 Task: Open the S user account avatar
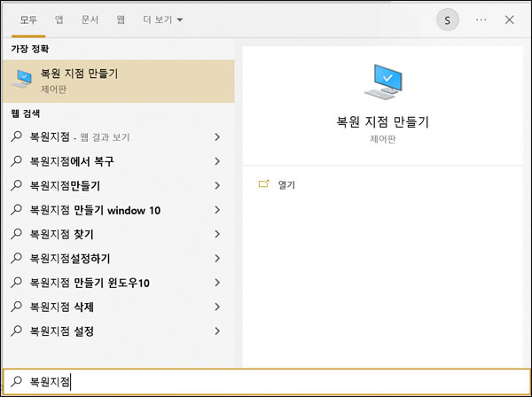pos(447,20)
